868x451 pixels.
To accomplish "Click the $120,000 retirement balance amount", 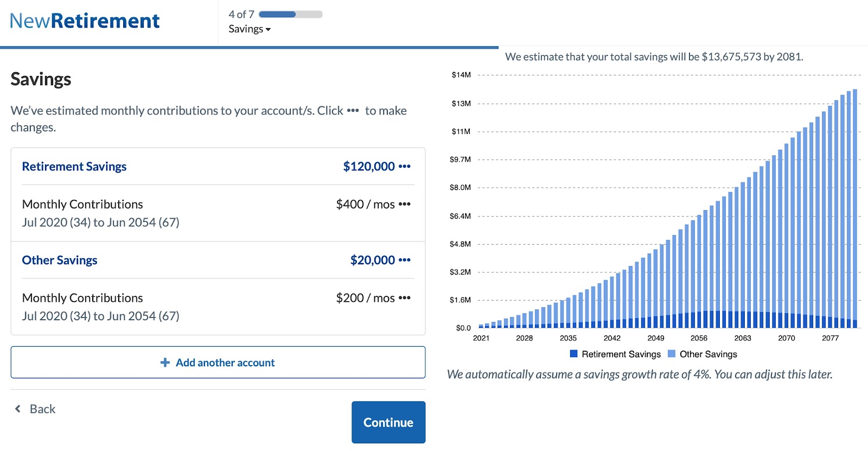I will 369,167.
